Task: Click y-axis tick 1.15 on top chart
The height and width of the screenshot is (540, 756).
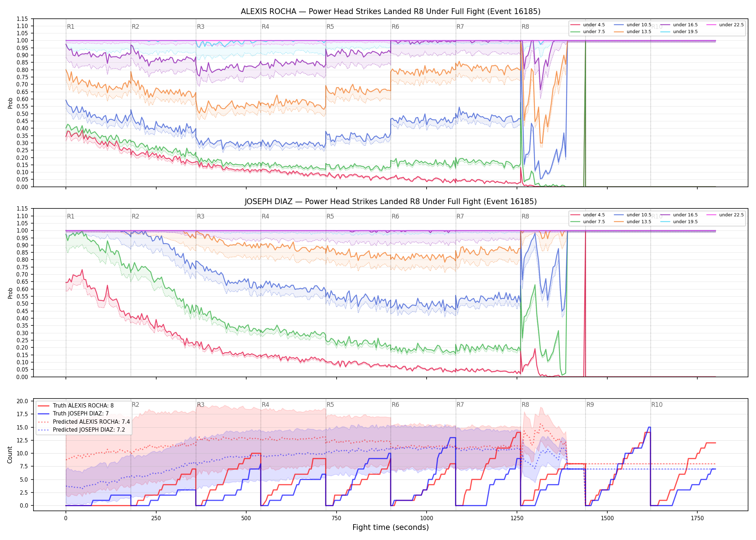Action: click(x=22, y=19)
